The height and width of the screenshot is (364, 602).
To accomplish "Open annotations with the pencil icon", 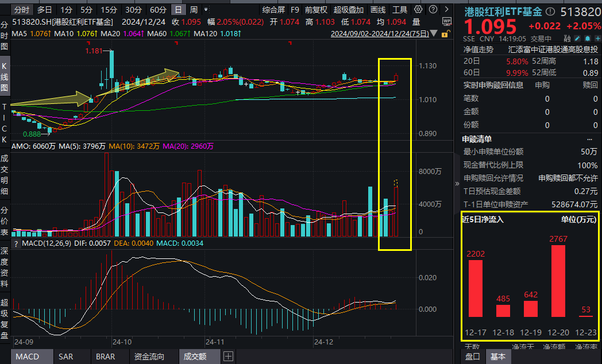I will (x=577, y=38).
